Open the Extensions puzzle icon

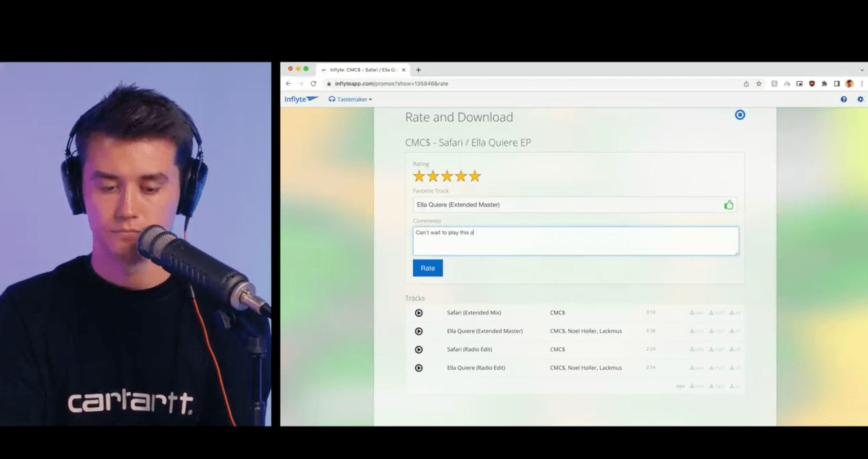[824, 83]
